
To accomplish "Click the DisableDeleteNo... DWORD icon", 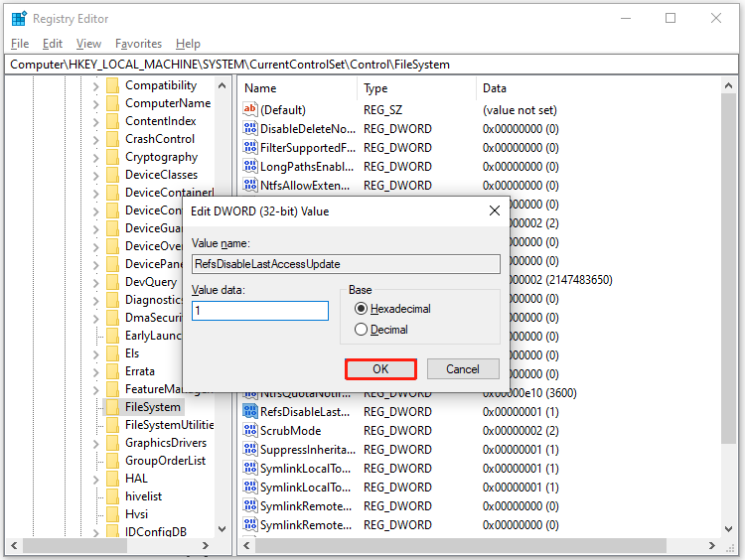I will tap(250, 128).
